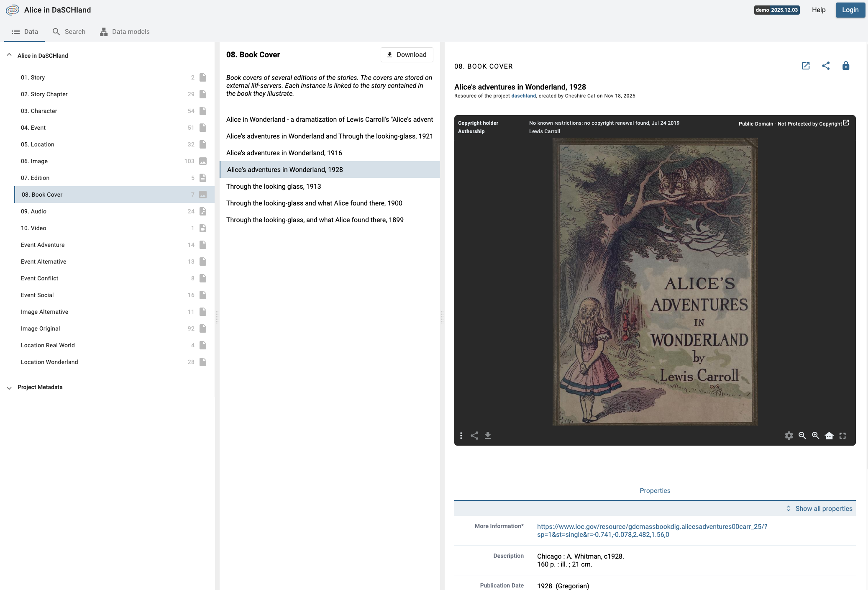The width and height of the screenshot is (868, 590).
Task: Open Through the looking glass, 1913
Action: coord(273,186)
